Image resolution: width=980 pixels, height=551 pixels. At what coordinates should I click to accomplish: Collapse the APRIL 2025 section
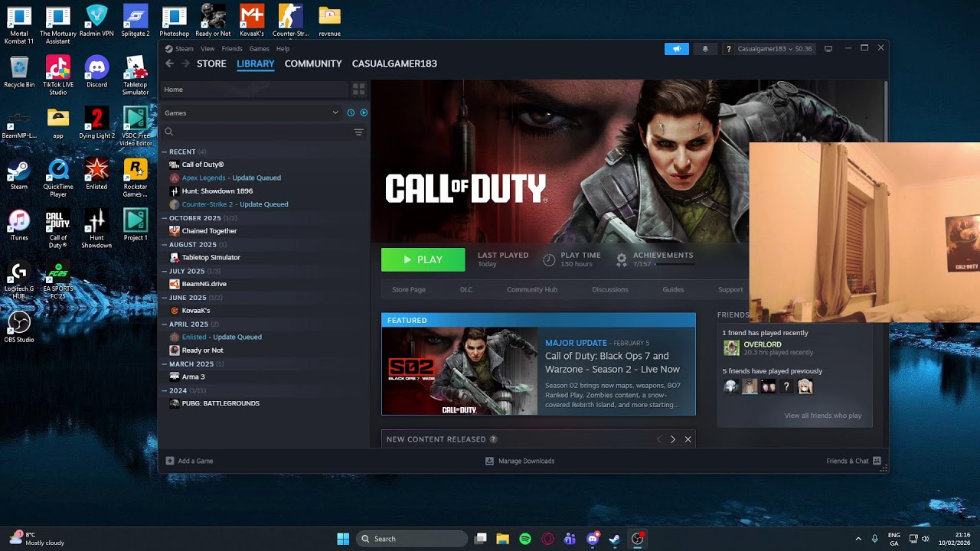(165, 324)
